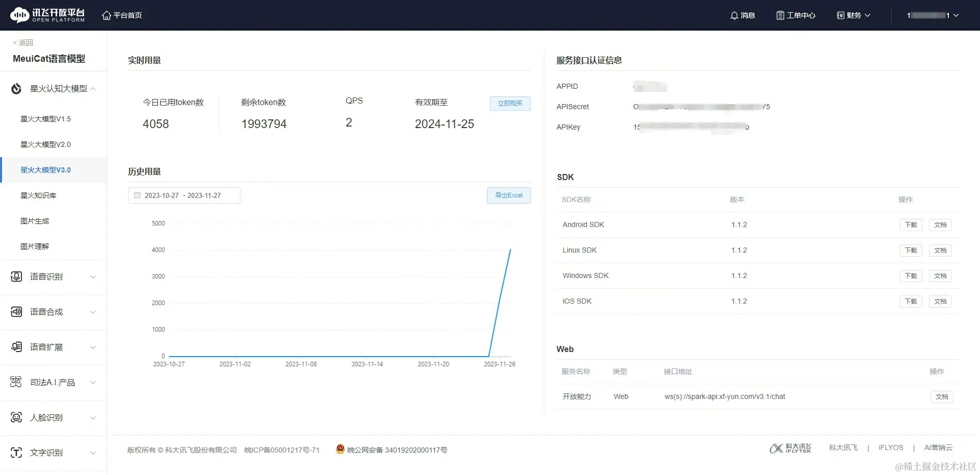The height and width of the screenshot is (475, 980).
Task: Click the MeuiCat语言模型 app title
Action: point(49,59)
